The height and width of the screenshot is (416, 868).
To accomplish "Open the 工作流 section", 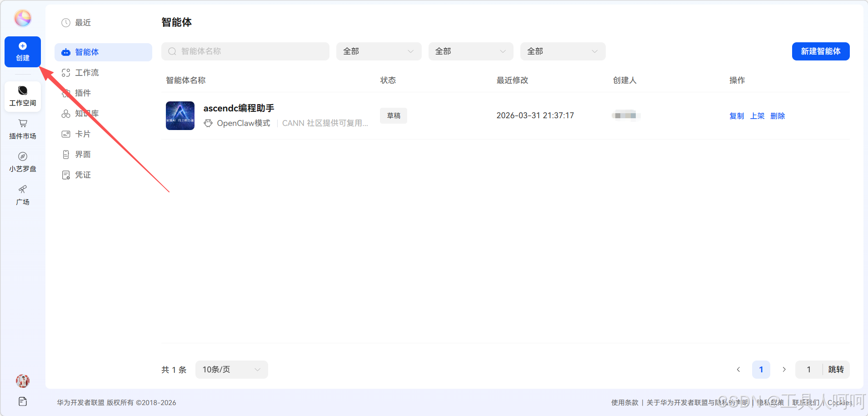I will point(87,72).
